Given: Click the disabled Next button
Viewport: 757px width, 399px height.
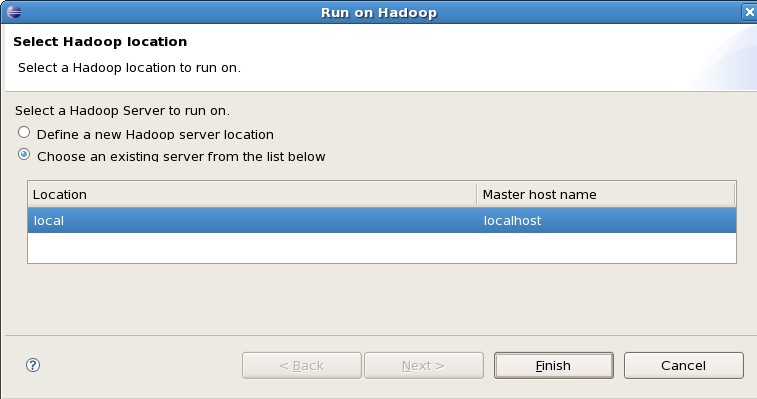Looking at the screenshot, I should [x=423, y=366].
